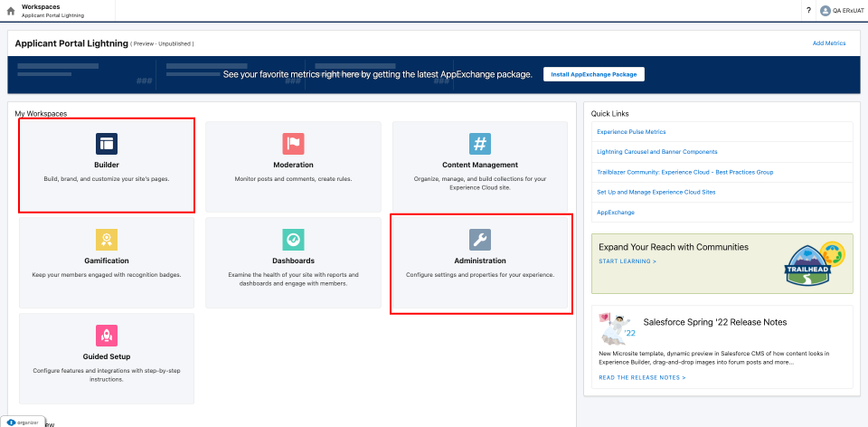Select the Content Management hashtag icon
The image size is (868, 427).
coord(480,143)
